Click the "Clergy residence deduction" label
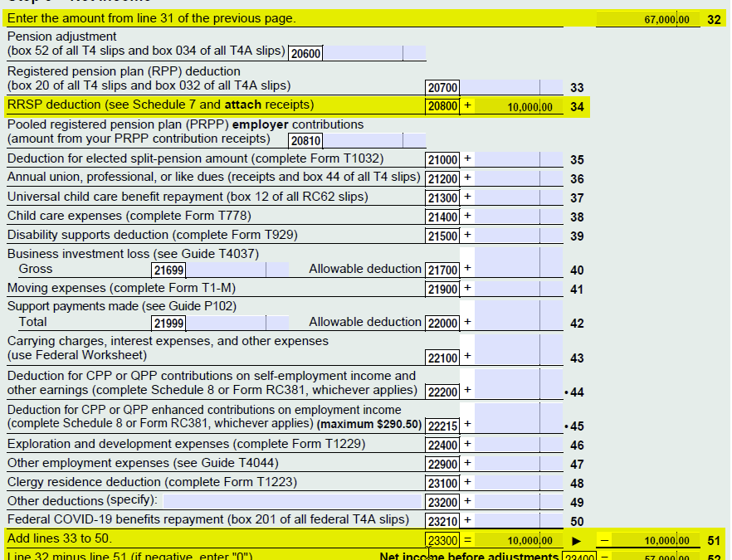The width and height of the screenshot is (732, 560). [84, 481]
